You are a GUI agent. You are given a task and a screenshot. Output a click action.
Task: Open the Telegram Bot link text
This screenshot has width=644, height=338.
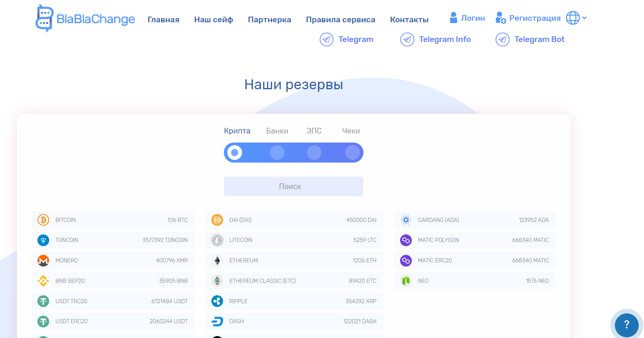pyautogui.click(x=540, y=39)
